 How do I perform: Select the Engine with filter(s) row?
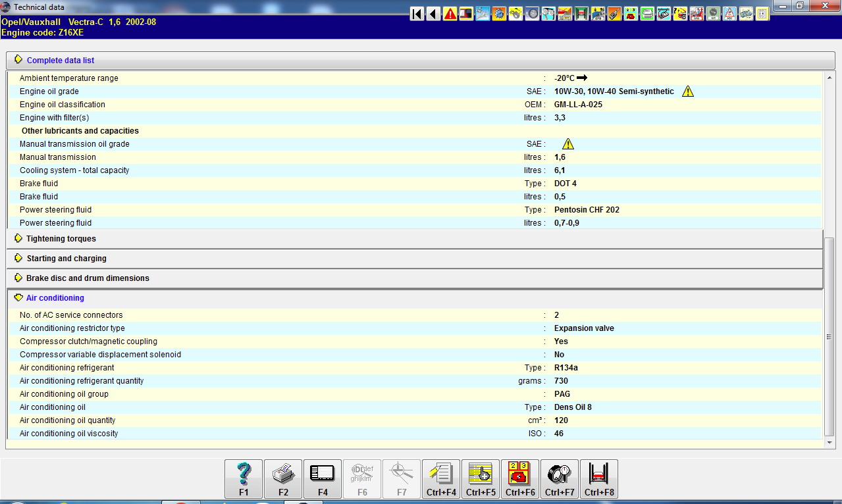415,118
